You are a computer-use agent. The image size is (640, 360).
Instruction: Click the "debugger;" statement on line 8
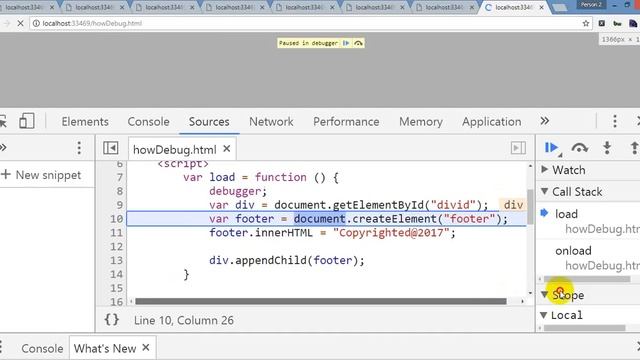point(238,191)
